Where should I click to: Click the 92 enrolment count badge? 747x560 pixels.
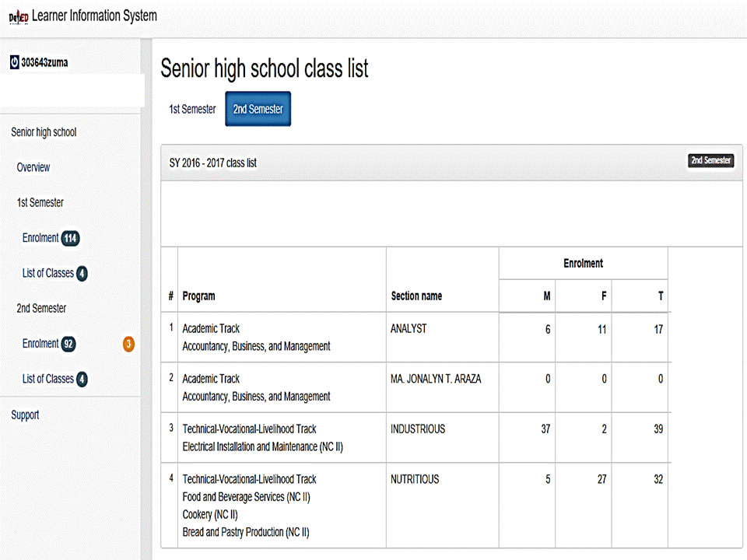coord(68,344)
